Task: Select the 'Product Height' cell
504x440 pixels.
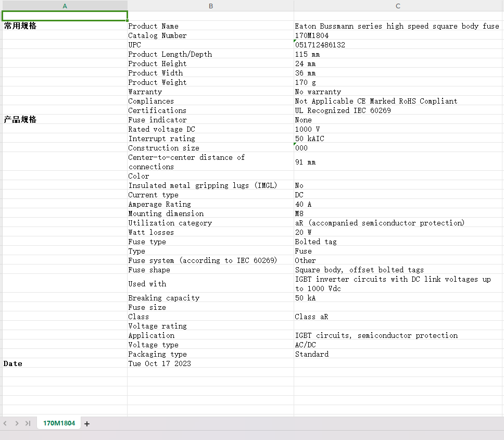Action: pos(210,64)
